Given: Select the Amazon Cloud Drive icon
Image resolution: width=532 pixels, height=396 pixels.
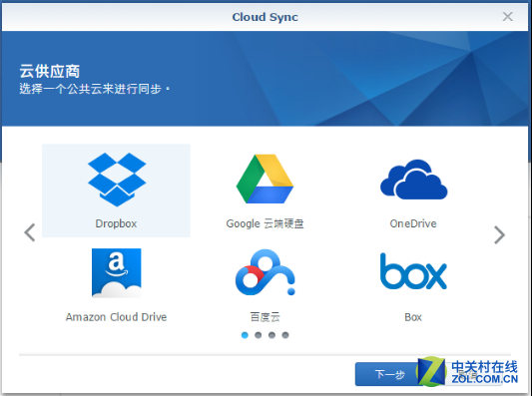Looking at the screenshot, I should [x=117, y=273].
